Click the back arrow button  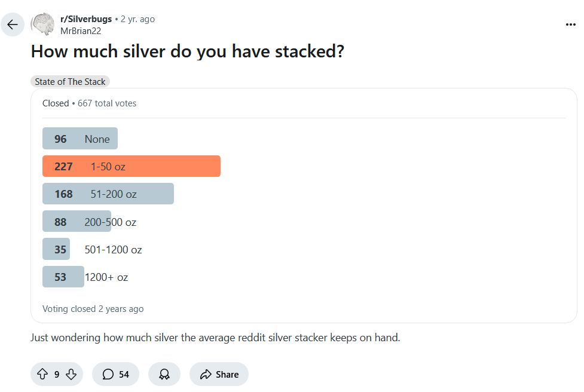click(13, 24)
